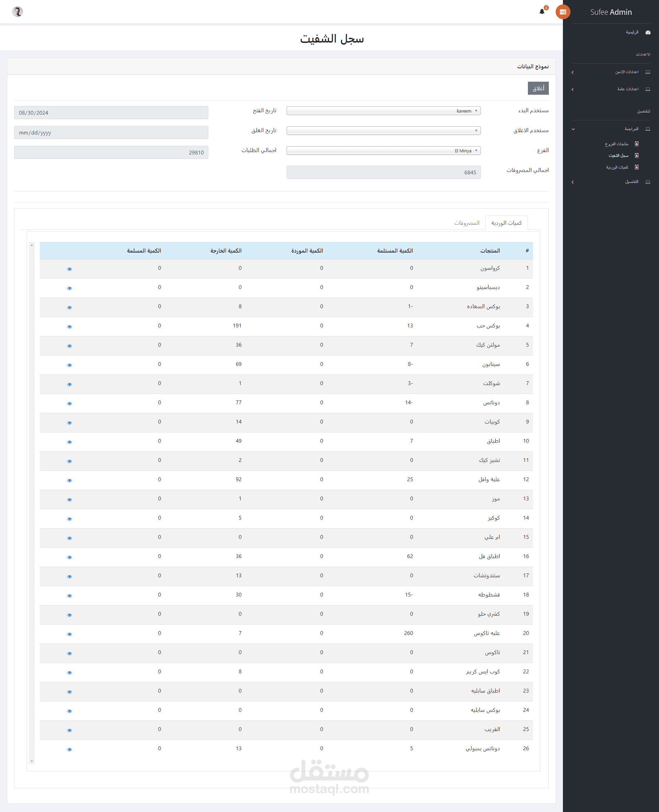The width and height of the screenshot is (659, 812).
Task: Click the تاريخ الغلق date field
Action: click(111, 133)
